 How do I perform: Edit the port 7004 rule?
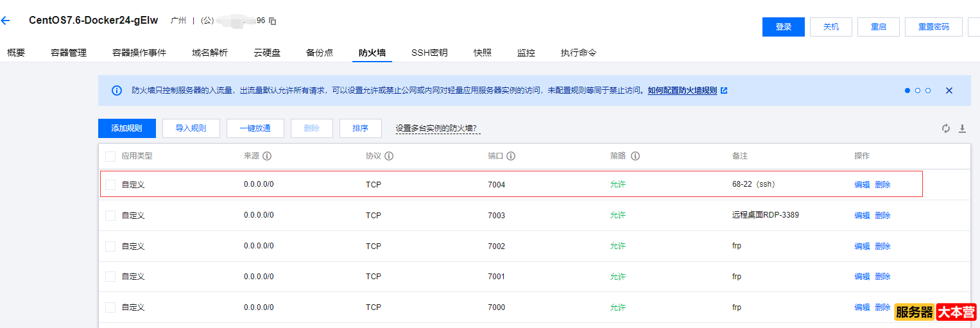pos(862,185)
